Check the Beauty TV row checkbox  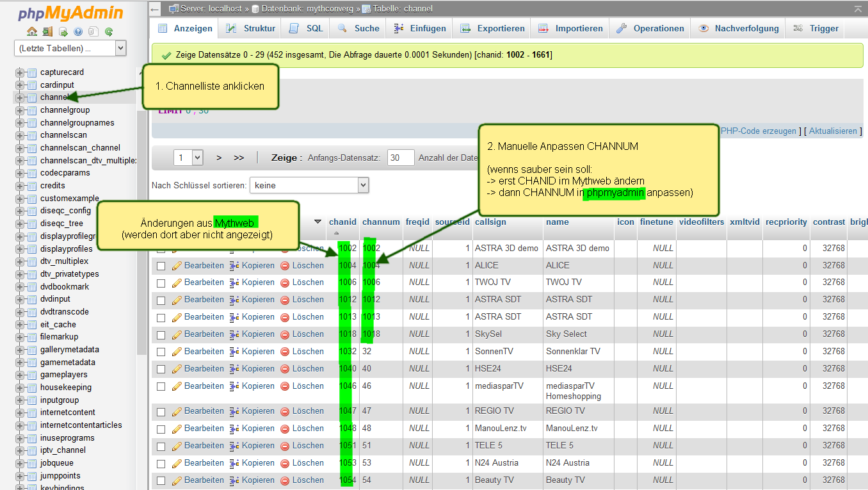click(x=161, y=481)
